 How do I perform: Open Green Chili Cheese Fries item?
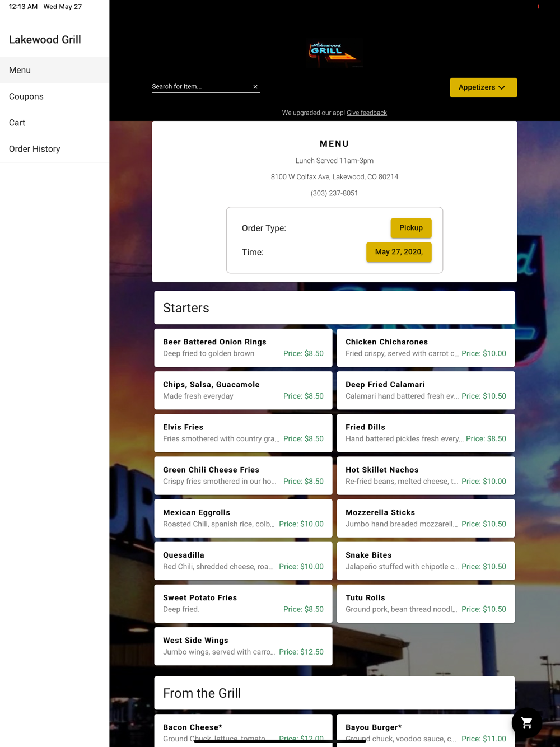pyautogui.click(x=243, y=475)
